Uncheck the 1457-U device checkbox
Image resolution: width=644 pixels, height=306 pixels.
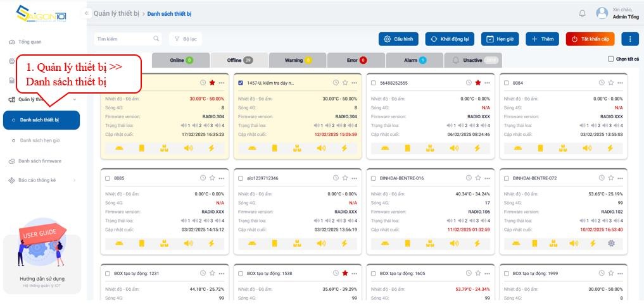tap(240, 83)
